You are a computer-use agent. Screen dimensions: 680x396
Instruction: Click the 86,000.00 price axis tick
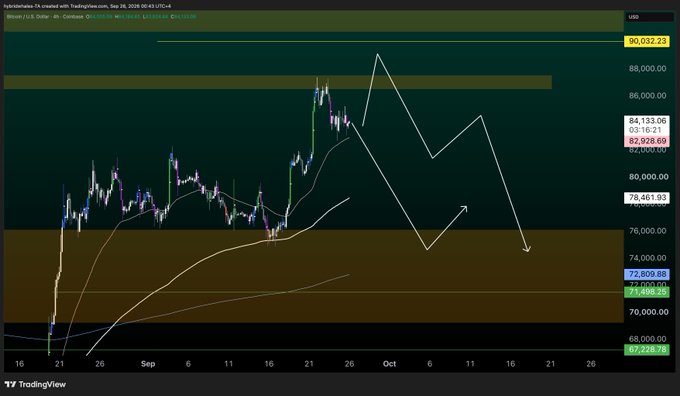[647, 95]
